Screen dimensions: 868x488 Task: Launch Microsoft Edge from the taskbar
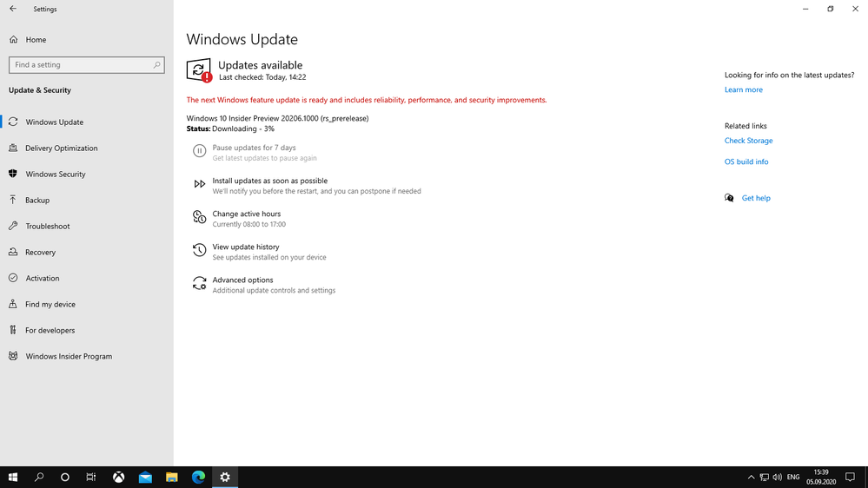pyautogui.click(x=198, y=477)
